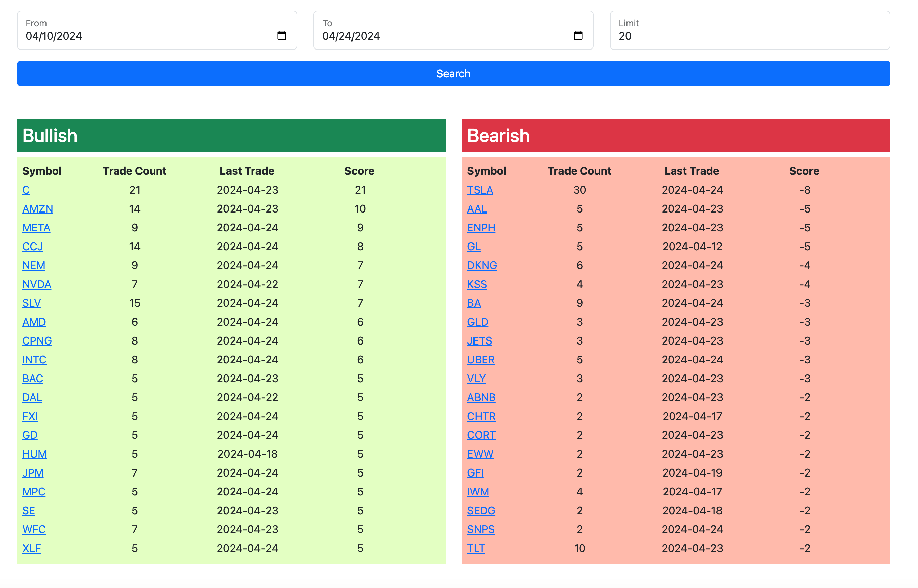Image resolution: width=918 pixels, height=588 pixels.
Task: Open the GL symbol link
Action: (x=474, y=246)
